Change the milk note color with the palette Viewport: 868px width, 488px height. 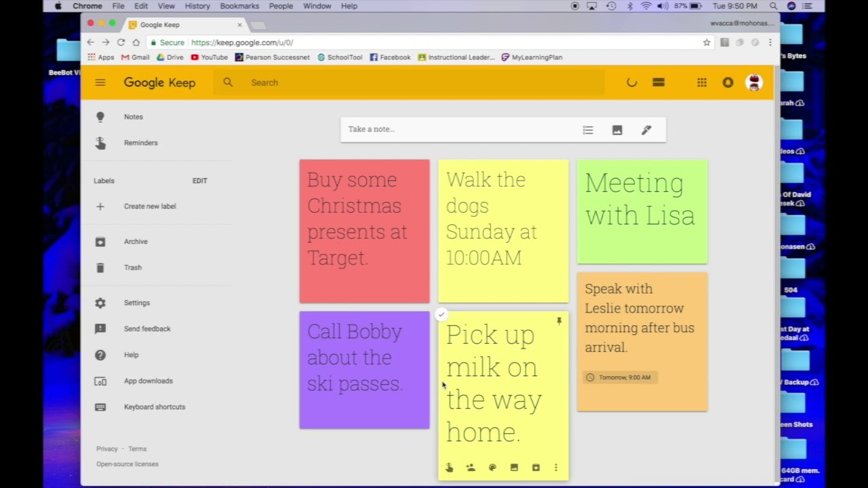(492, 467)
